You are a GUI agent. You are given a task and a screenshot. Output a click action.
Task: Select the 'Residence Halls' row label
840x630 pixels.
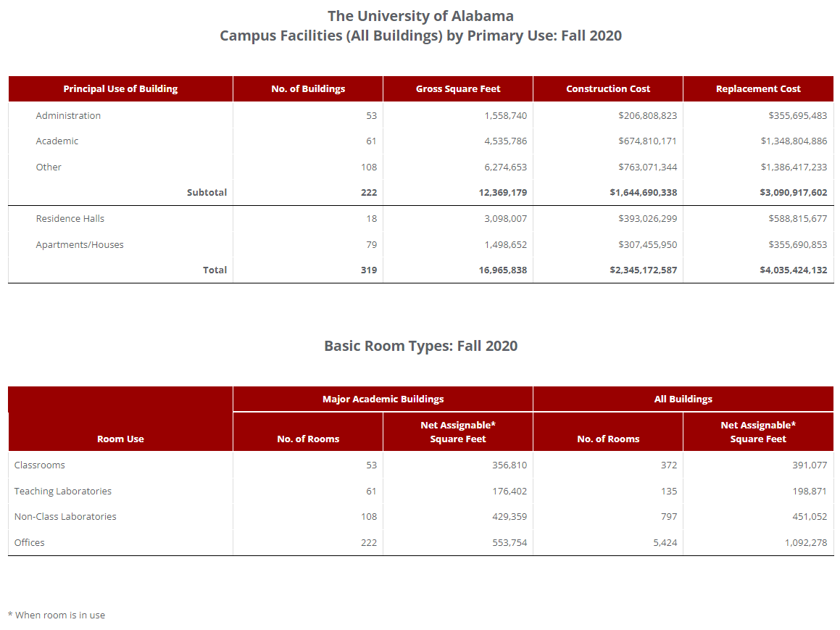[70, 219]
